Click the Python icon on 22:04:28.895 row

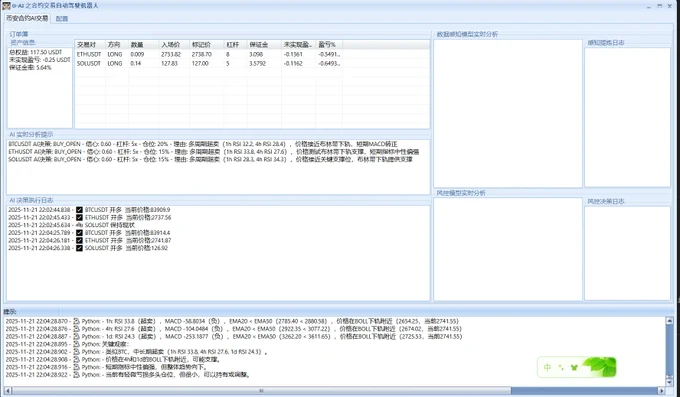click(76, 344)
